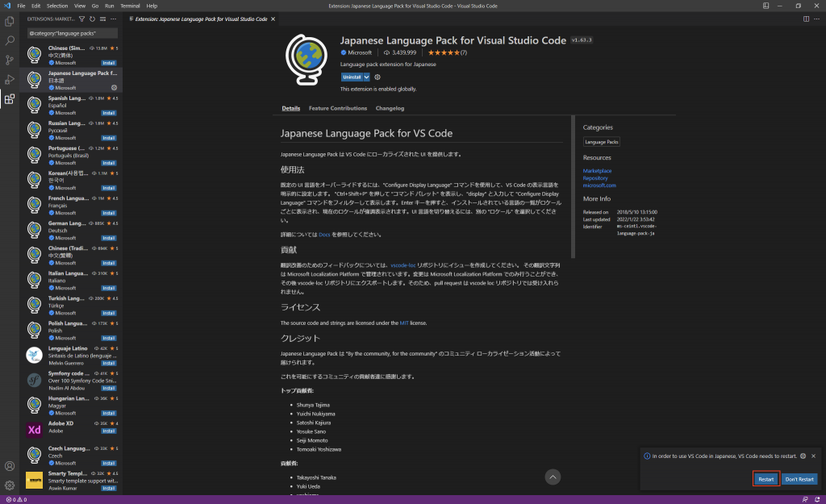
Task: Click the scroll-to-top arrow button
Action: pos(553,477)
